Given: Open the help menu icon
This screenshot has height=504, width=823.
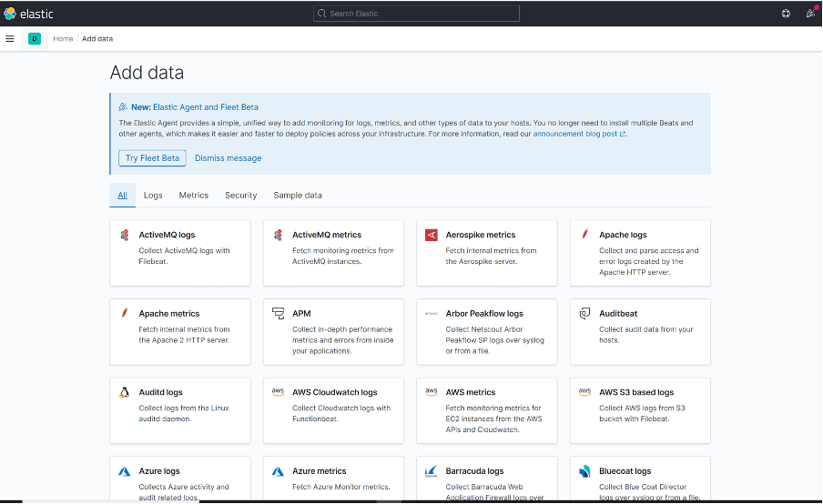Looking at the screenshot, I should click(786, 14).
